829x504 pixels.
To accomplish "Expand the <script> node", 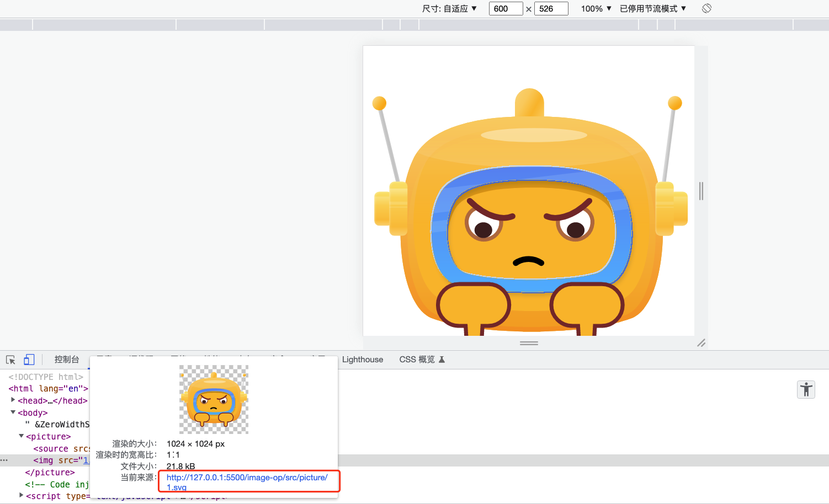I will click(x=21, y=496).
